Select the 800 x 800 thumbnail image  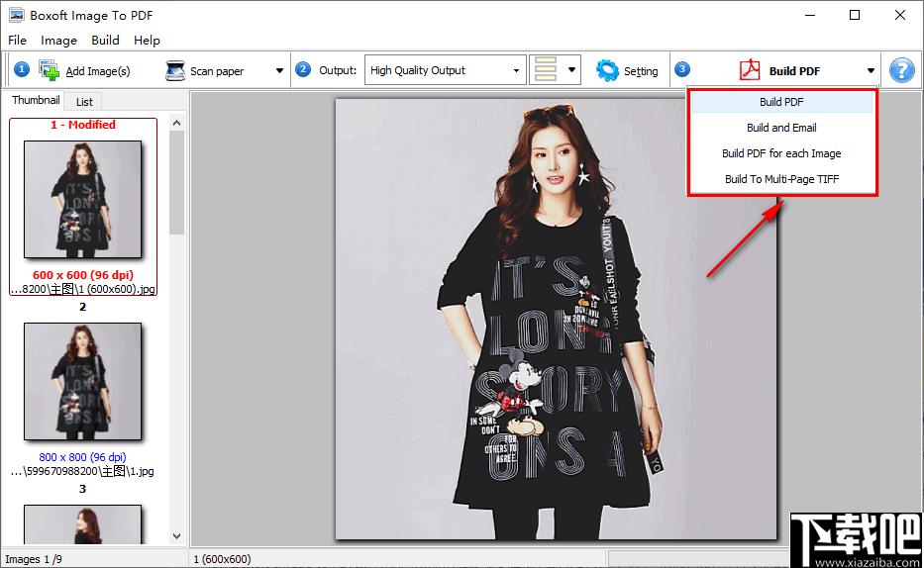pyautogui.click(x=82, y=381)
